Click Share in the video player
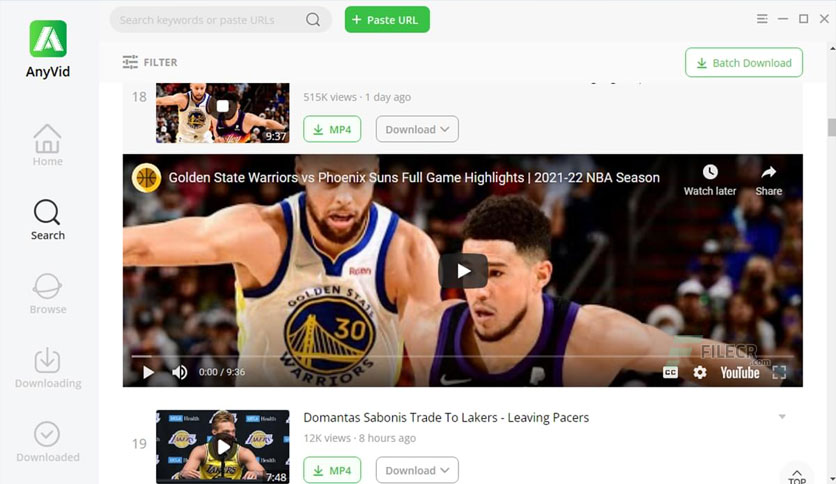This screenshot has width=836, height=484. 768,180
